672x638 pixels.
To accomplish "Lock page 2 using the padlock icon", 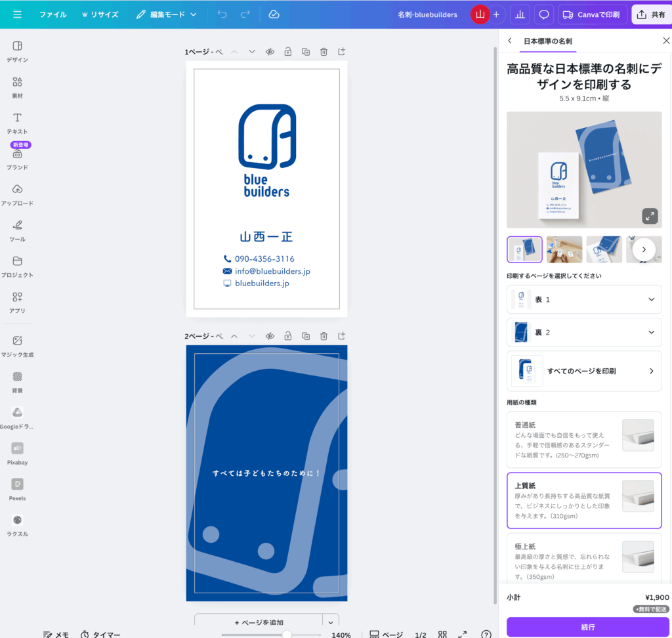I will (x=287, y=335).
